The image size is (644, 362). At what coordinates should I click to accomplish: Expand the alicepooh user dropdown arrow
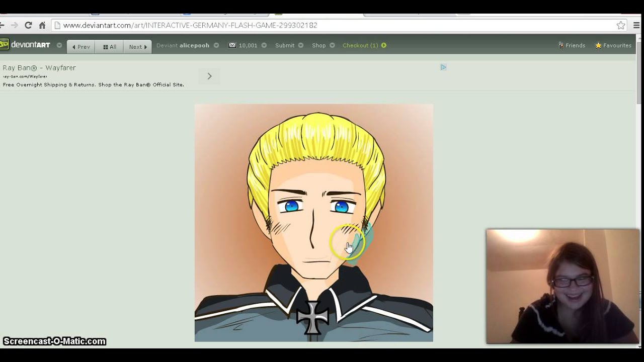click(216, 45)
